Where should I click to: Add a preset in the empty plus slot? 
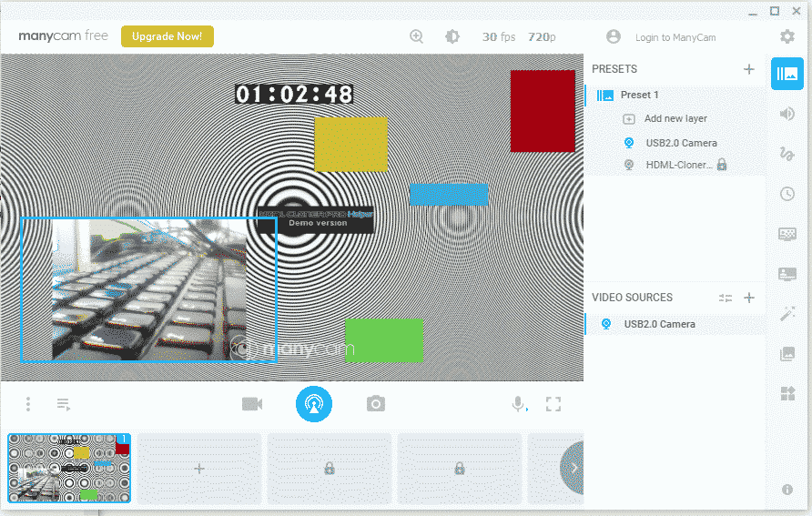pyautogui.click(x=199, y=469)
